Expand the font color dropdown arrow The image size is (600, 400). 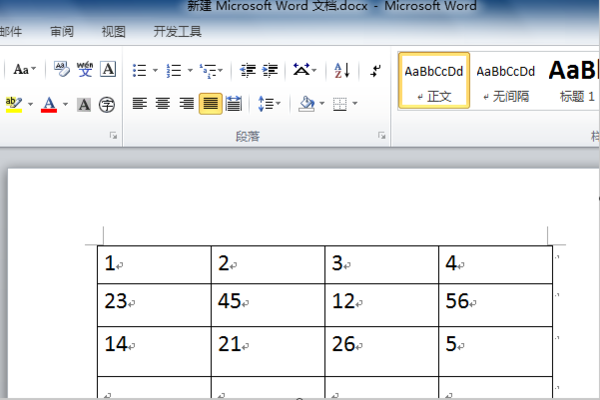click(x=65, y=104)
